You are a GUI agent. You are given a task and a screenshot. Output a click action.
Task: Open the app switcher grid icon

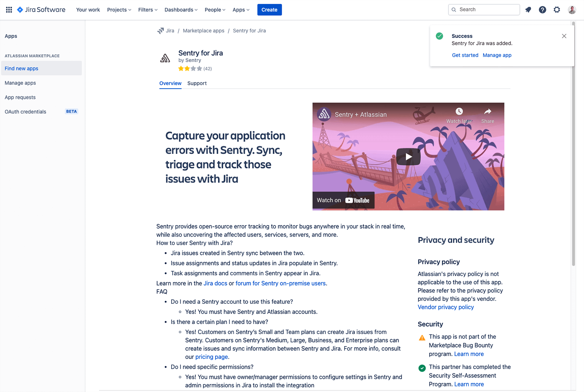coord(9,9)
